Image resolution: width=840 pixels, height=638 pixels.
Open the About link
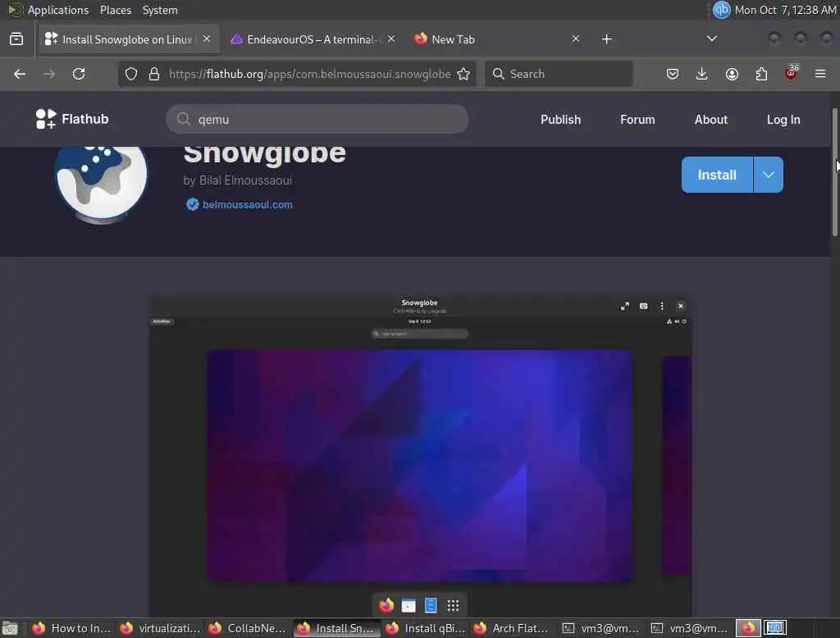coord(711,120)
